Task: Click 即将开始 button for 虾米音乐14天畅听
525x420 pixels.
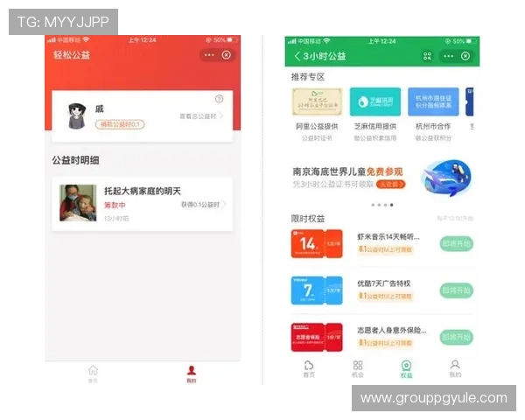Action: pyautogui.click(x=457, y=244)
